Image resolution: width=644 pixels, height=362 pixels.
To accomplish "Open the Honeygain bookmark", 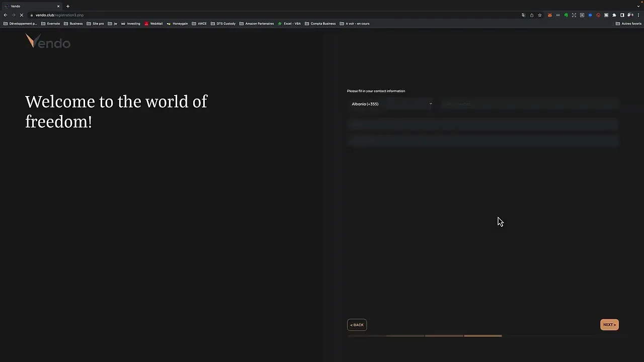I will pos(177,24).
